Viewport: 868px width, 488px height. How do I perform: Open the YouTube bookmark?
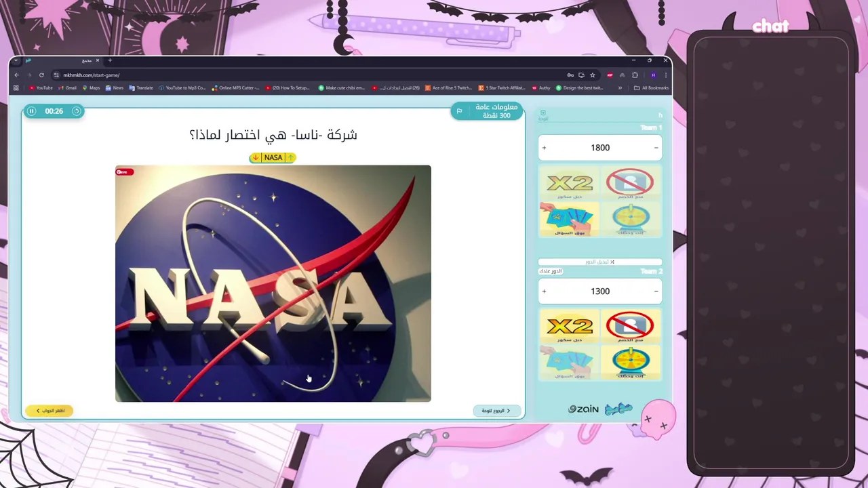tap(41, 88)
